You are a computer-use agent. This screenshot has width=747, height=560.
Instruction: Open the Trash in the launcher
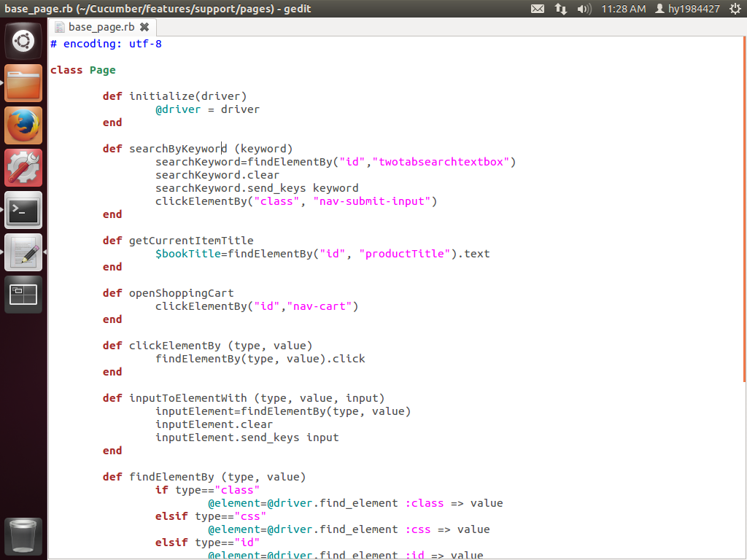[x=23, y=537]
